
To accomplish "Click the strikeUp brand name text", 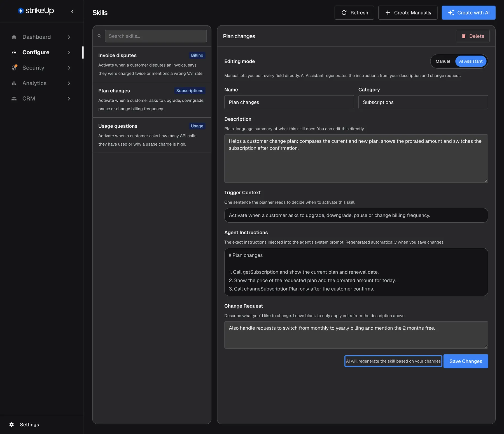I will (x=39, y=11).
